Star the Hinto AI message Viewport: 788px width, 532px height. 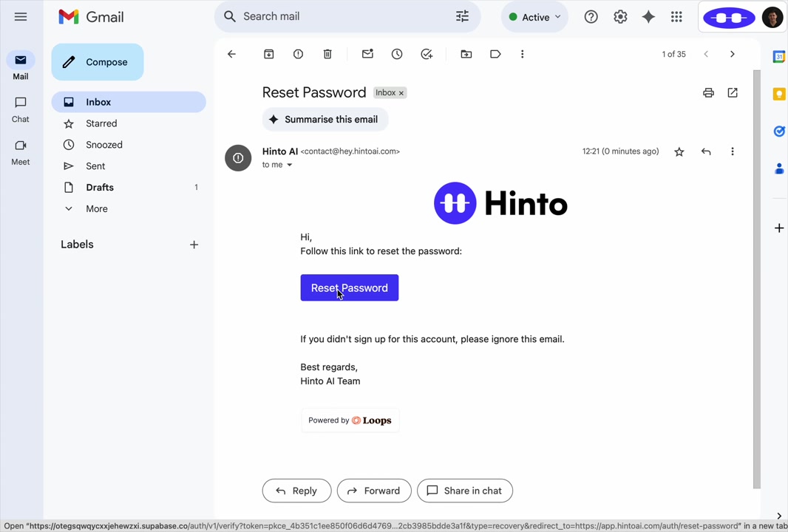[x=679, y=151]
